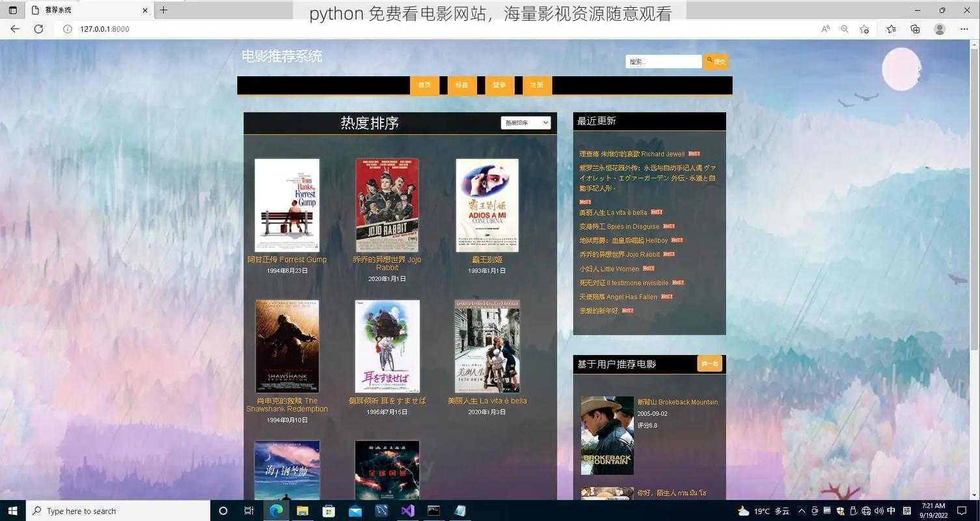Click the 侧耳倾听 title link
Screen dimensions: 980x521
(387, 401)
